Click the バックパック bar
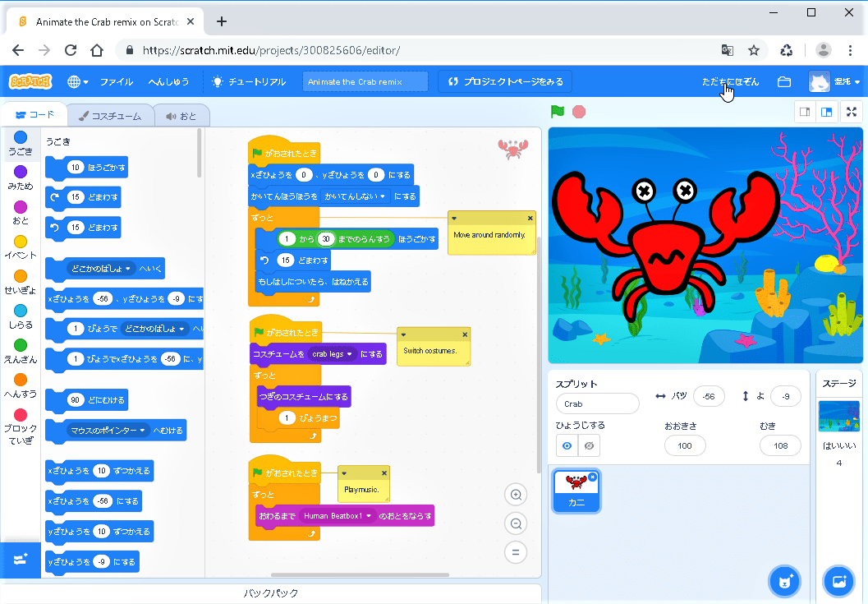Viewport: 868px width, 604px height. coord(271,593)
